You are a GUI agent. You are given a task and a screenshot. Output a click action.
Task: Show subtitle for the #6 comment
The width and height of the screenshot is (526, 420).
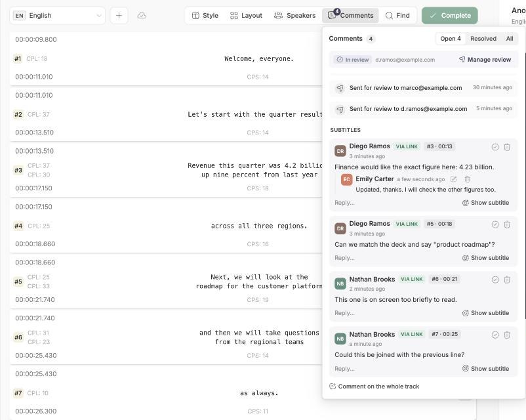[485, 312]
